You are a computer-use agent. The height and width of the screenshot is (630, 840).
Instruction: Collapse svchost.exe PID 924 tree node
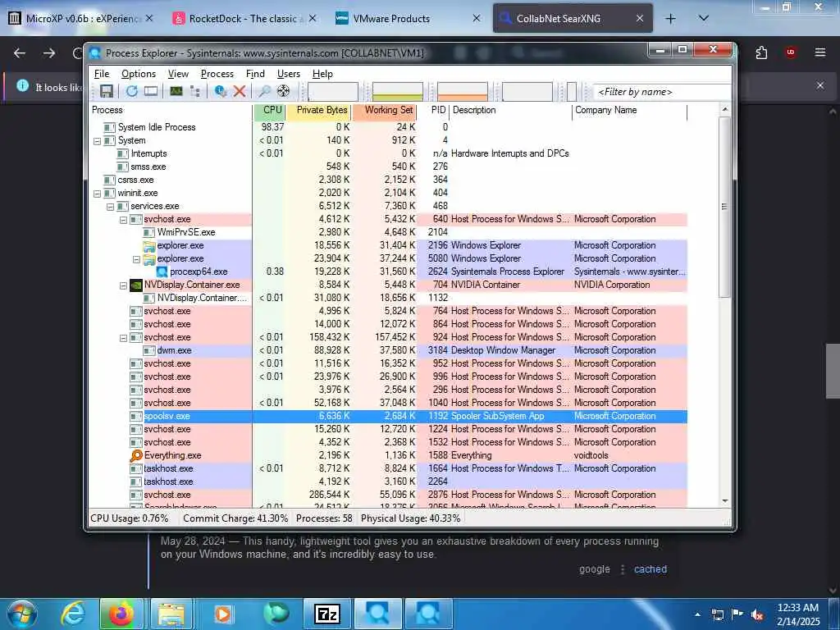[x=123, y=338]
